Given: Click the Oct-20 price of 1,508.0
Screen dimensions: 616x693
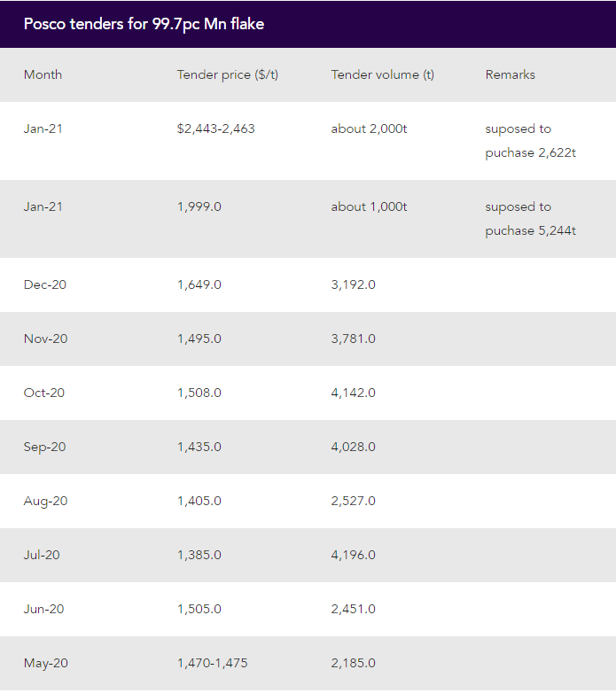Looking at the screenshot, I should [199, 393].
